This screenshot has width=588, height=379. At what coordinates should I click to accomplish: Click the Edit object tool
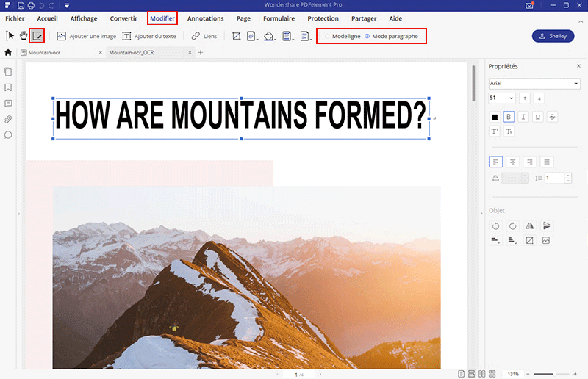37,36
